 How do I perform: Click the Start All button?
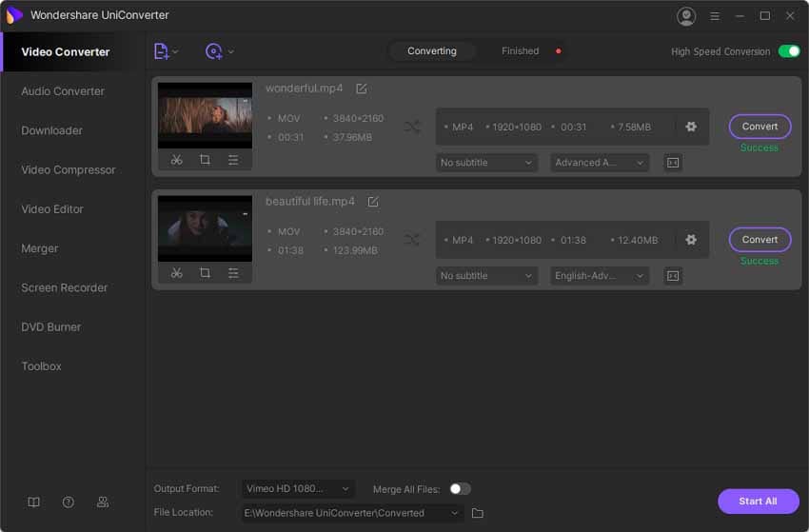758,501
